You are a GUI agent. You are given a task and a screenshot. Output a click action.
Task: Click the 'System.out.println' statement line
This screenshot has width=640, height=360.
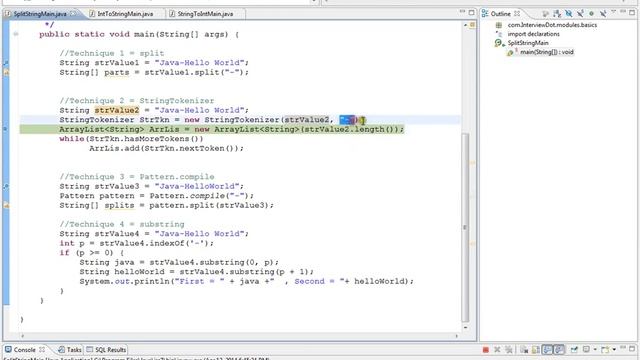(x=247, y=281)
